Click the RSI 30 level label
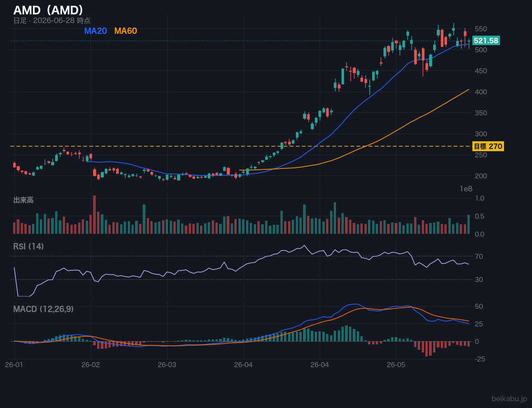This screenshot has width=532, height=408. point(479,279)
